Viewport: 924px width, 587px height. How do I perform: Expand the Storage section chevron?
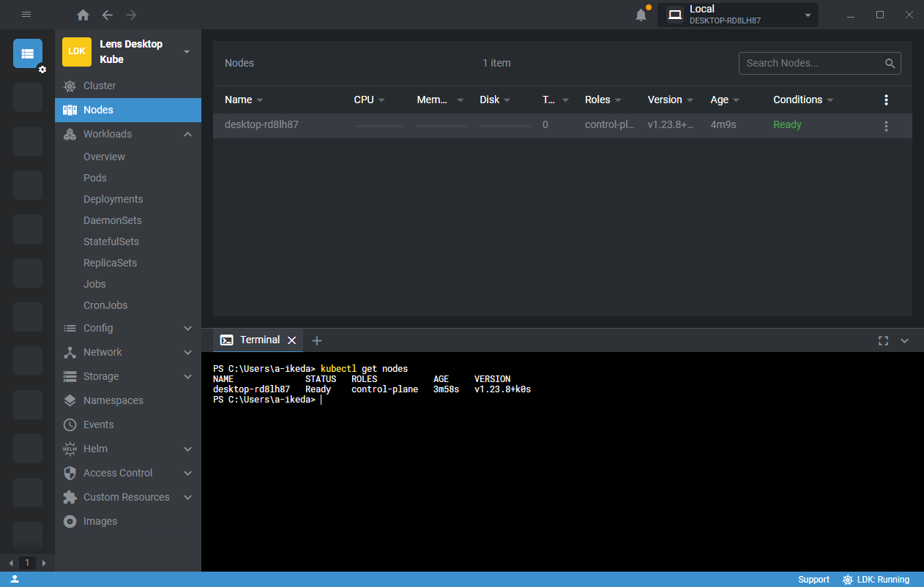click(x=187, y=376)
